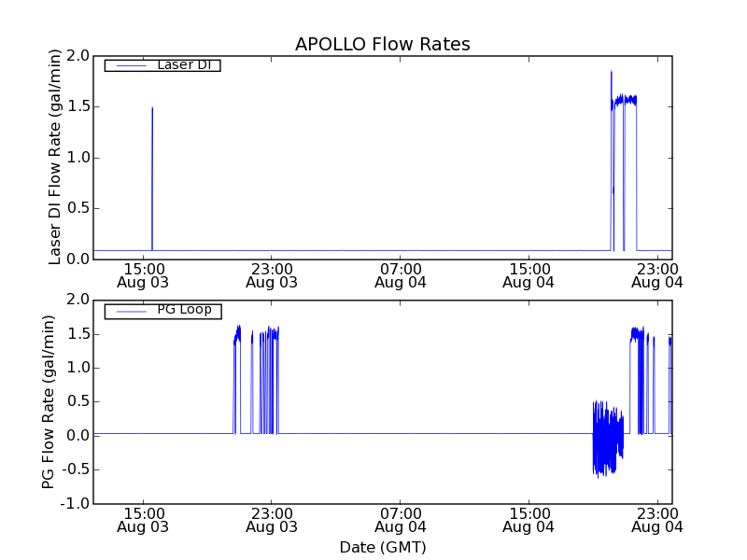Select the "Laser DI" legend label
The width and height of the screenshot is (747, 560).
pos(184,64)
